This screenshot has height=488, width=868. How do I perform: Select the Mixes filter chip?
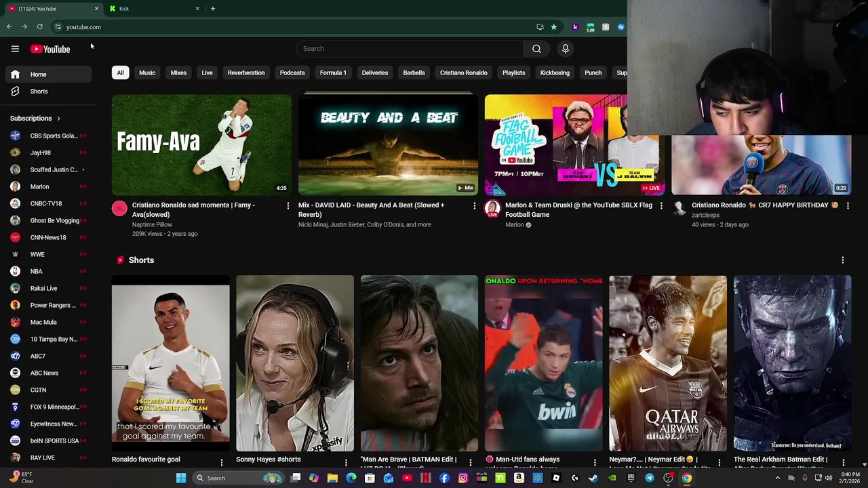pyautogui.click(x=178, y=73)
